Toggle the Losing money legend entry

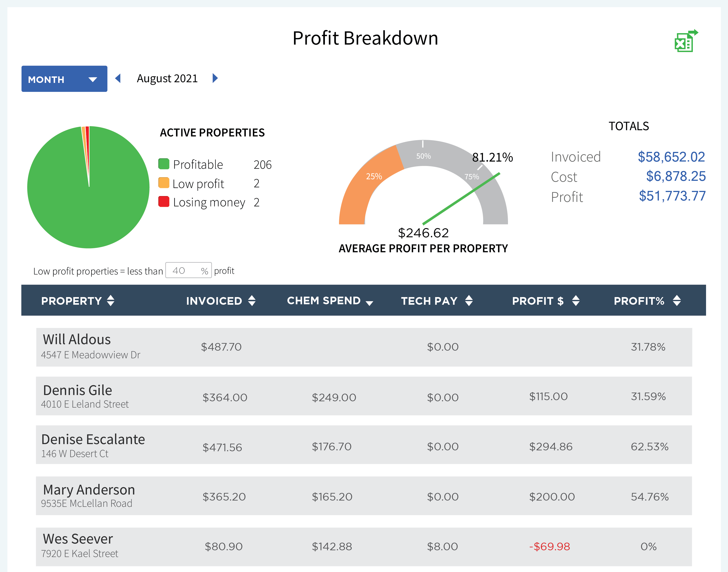pyautogui.click(x=201, y=202)
